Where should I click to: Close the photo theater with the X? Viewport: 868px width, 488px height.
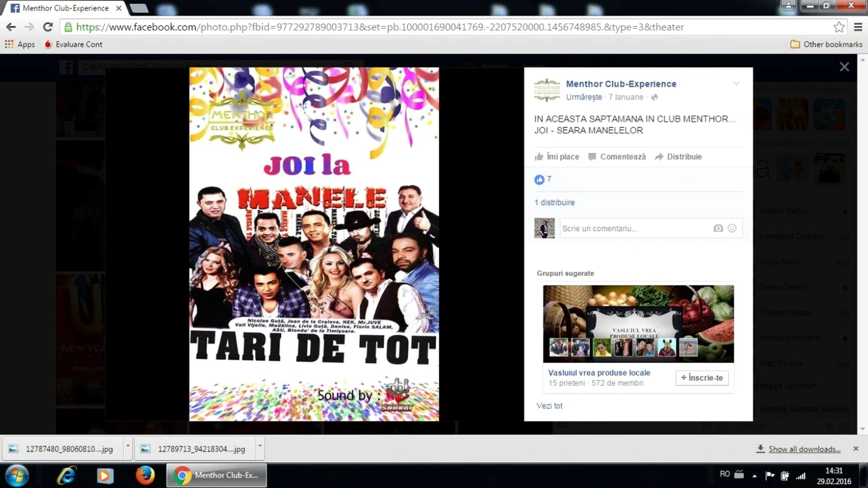click(x=844, y=67)
